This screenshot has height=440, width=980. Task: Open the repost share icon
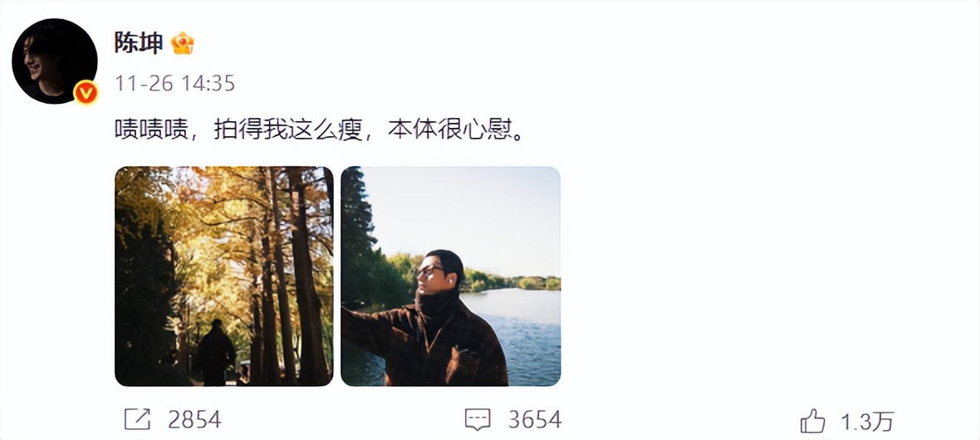click(137, 419)
